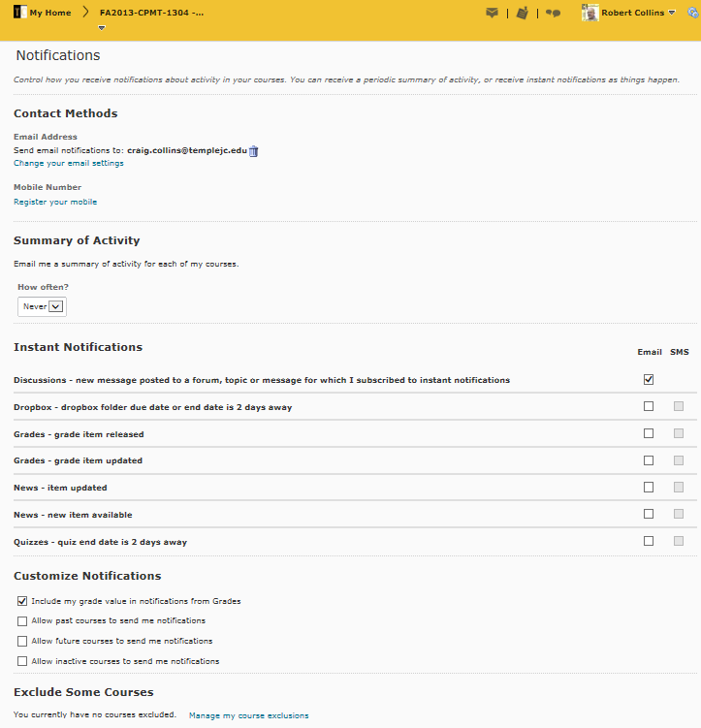Uncheck Include my grade value in notifications

[22, 601]
